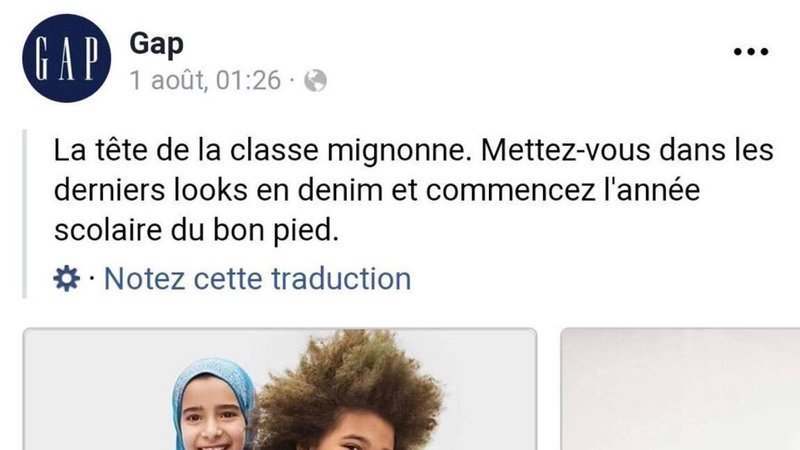Click the translated post text paragraph
800x450 pixels.
coord(413,190)
